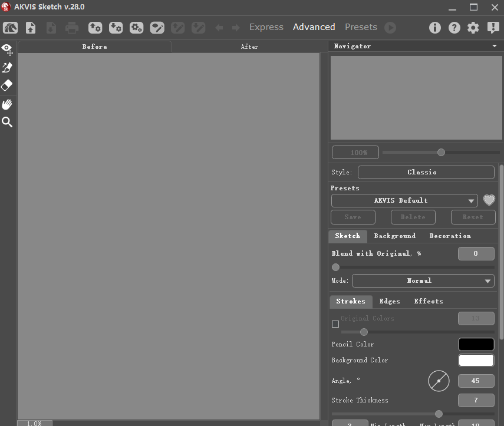Enable the Original Colors checkbox
This screenshot has height=426, width=504.
pos(335,324)
